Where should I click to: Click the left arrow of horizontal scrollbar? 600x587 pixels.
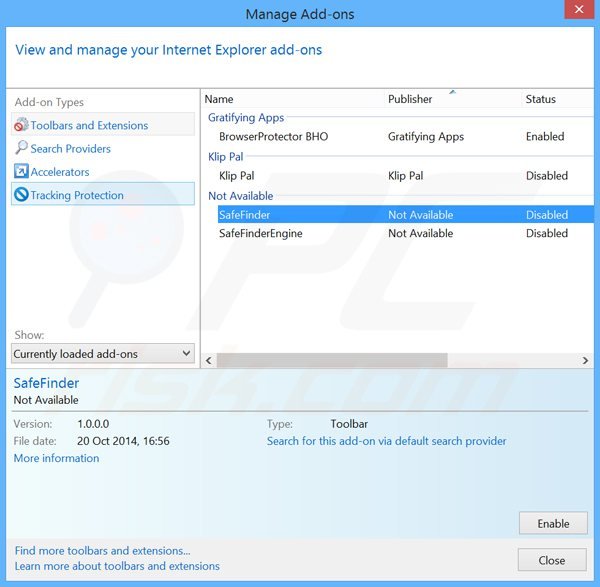[209, 360]
